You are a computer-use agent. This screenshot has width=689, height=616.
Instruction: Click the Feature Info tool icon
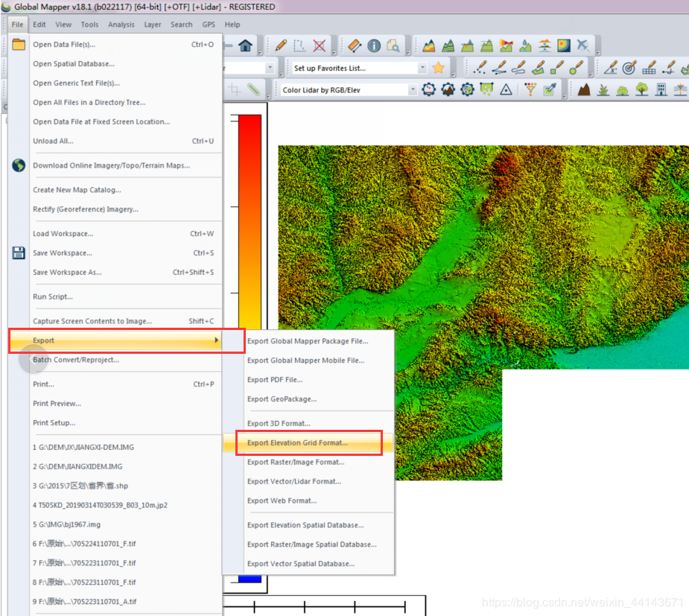373,45
